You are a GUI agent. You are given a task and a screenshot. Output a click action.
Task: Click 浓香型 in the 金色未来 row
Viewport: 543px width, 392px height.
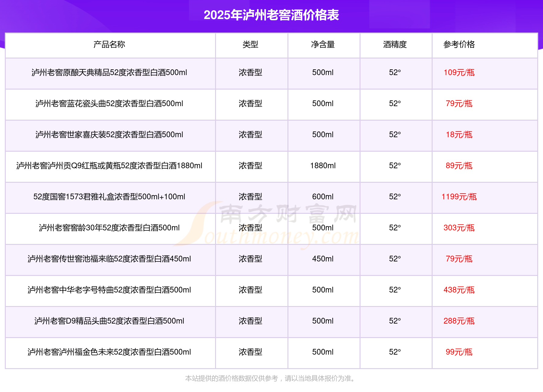tap(250, 352)
